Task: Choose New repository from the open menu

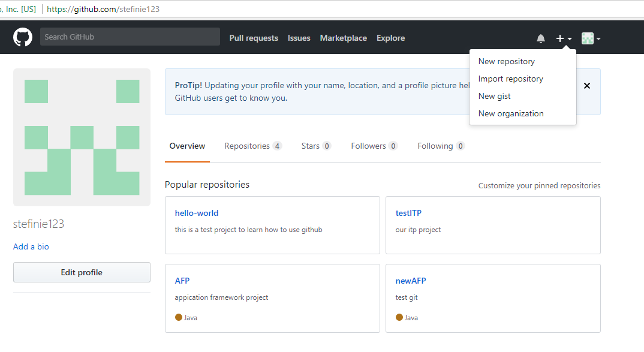Action: 506,61
